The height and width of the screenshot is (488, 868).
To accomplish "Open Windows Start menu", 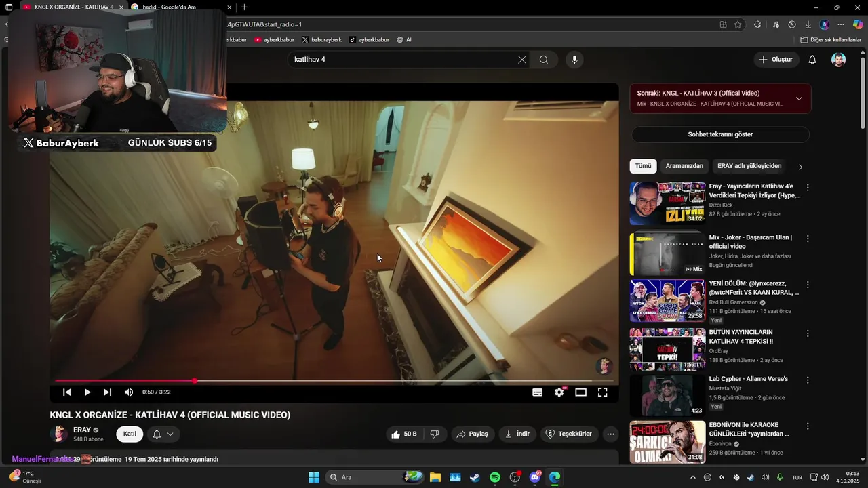I will [314, 477].
